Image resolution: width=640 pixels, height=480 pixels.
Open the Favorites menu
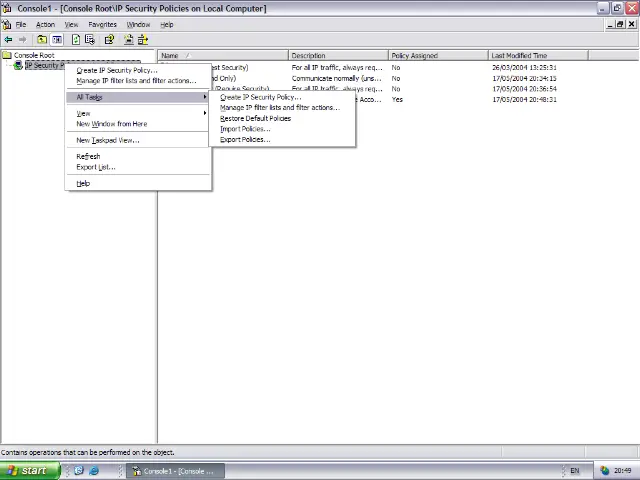[102, 24]
